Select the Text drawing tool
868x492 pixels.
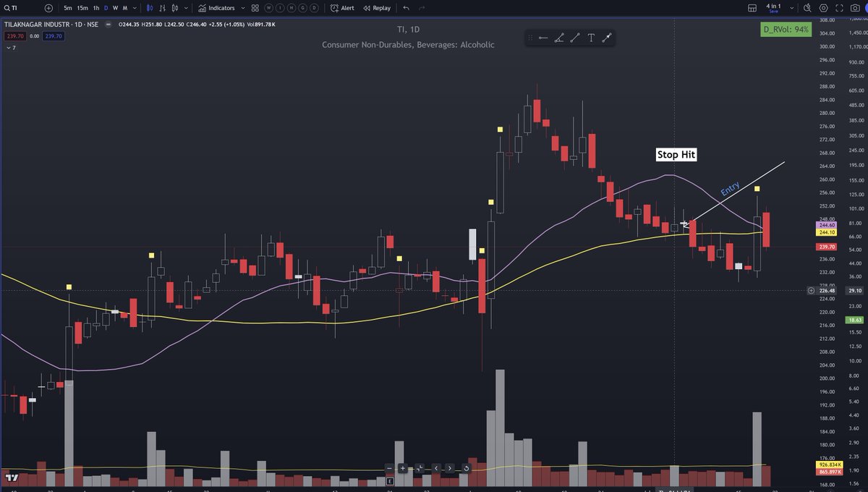(591, 38)
